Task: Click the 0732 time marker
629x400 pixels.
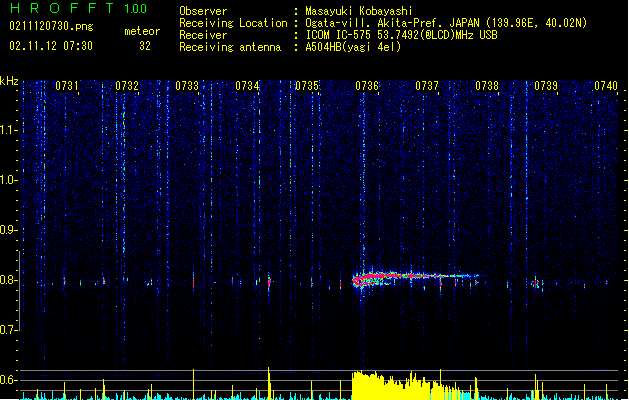Action: pyautogui.click(x=127, y=86)
